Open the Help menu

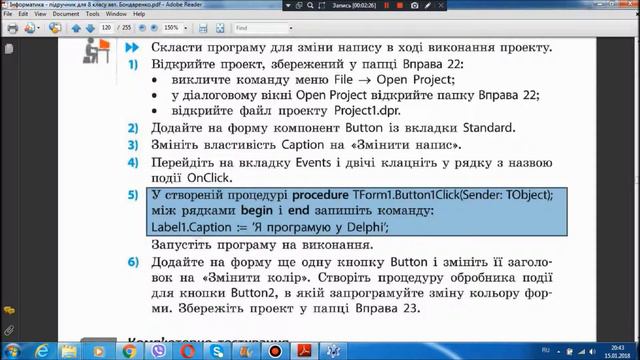coord(139,14)
